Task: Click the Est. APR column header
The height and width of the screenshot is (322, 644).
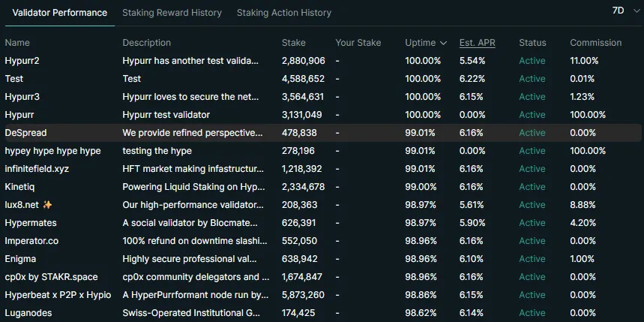Action: coord(477,43)
